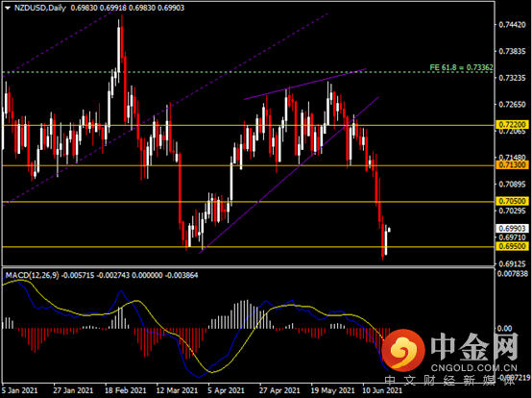Select the FE 61.8 = 0.73362 label

pos(462,67)
